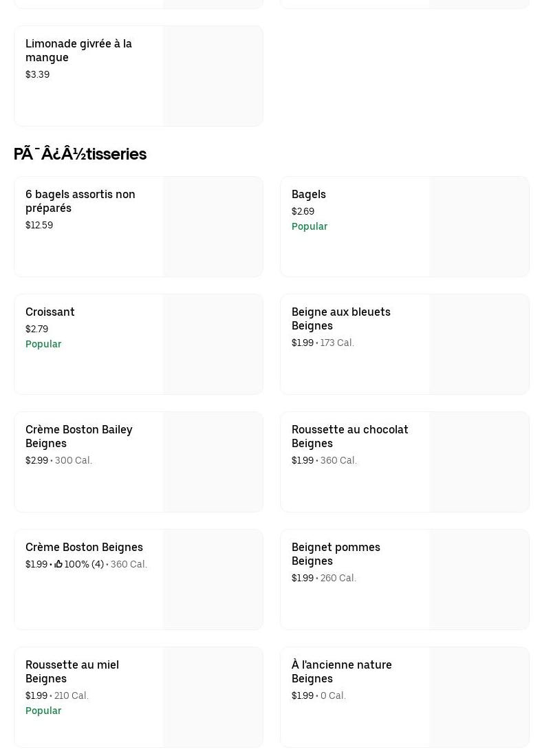
Task: Open the À l'ancienne nature Beignes title
Action: pos(341,671)
